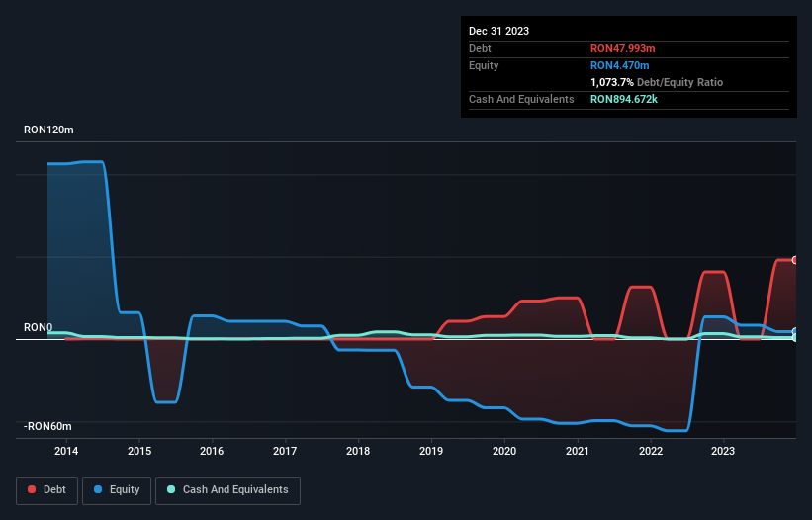Click the RON47.993m debt value
The width and height of the screenshot is (812, 520).
tap(622, 48)
